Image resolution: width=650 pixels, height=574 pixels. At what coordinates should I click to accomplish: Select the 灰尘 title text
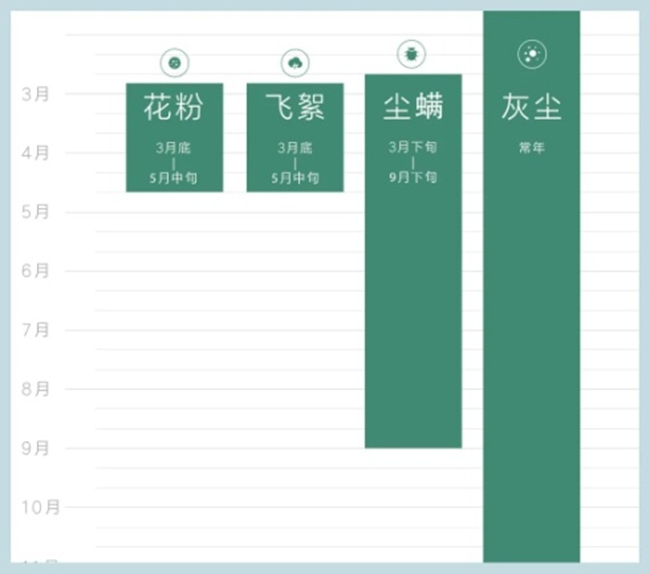[531, 107]
